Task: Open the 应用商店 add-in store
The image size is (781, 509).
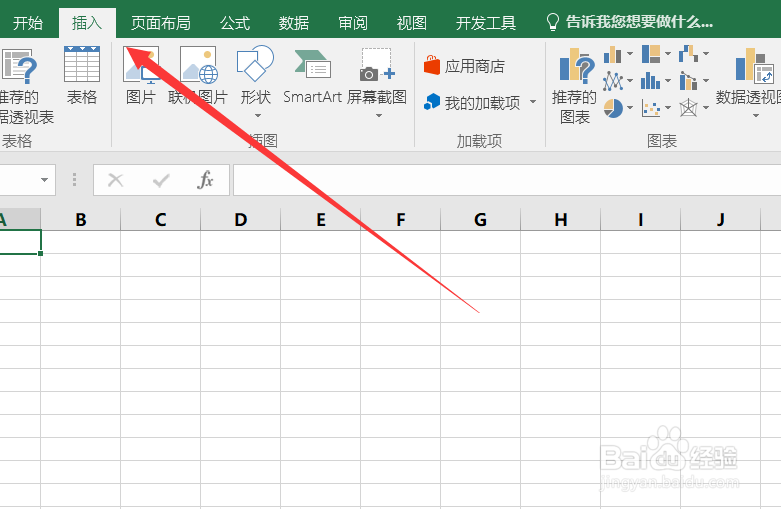Action: tap(464, 66)
